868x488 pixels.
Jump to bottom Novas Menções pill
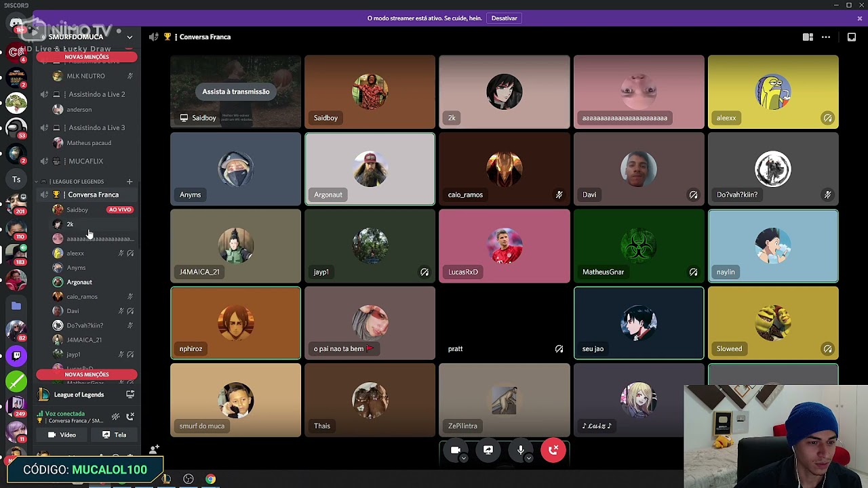tap(87, 375)
